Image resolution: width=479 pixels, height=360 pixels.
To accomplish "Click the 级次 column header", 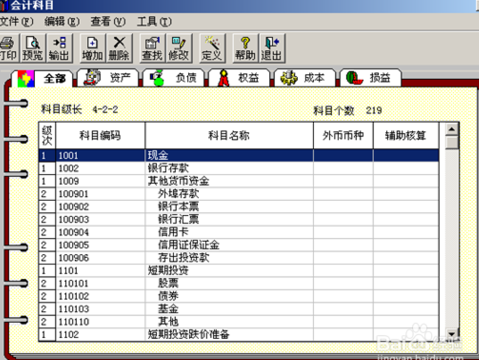I will [x=47, y=135].
